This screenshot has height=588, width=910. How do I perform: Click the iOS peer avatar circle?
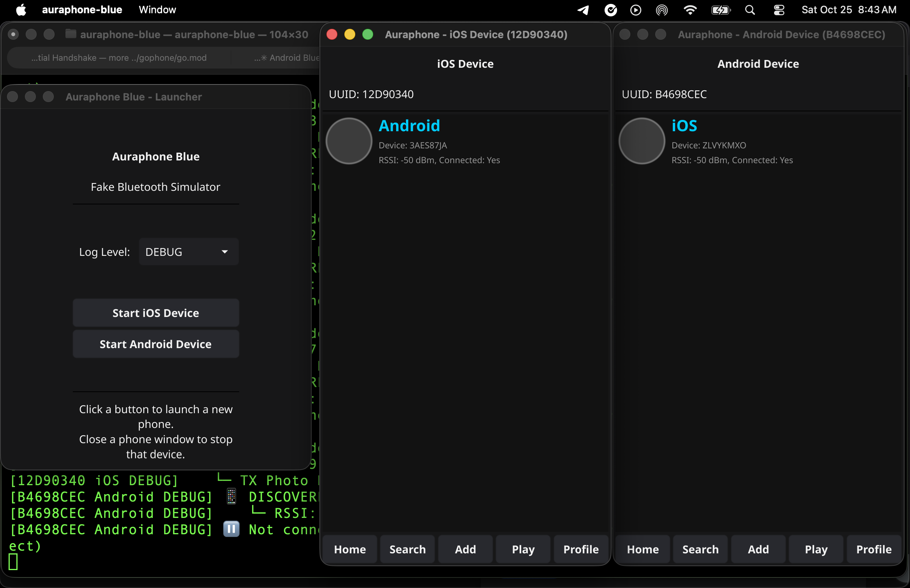[x=642, y=141]
